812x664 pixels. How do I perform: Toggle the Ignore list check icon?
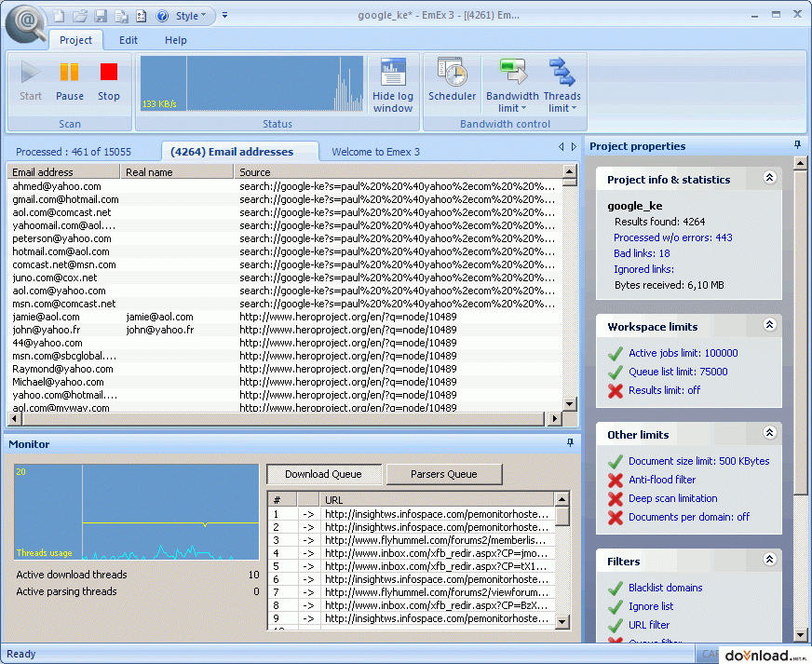pos(616,607)
